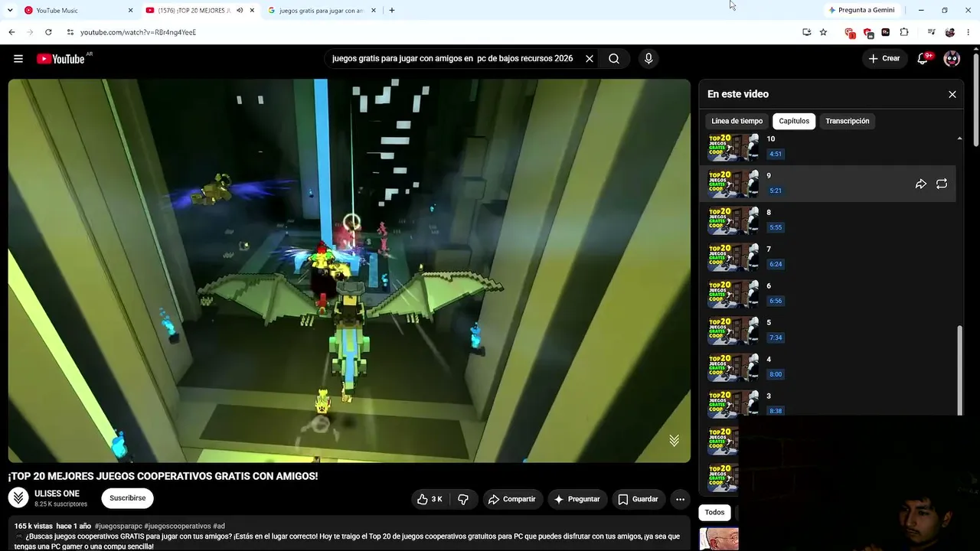Open YouTube notifications bell
Viewport: 980px width, 551px height.
pyautogui.click(x=923, y=59)
